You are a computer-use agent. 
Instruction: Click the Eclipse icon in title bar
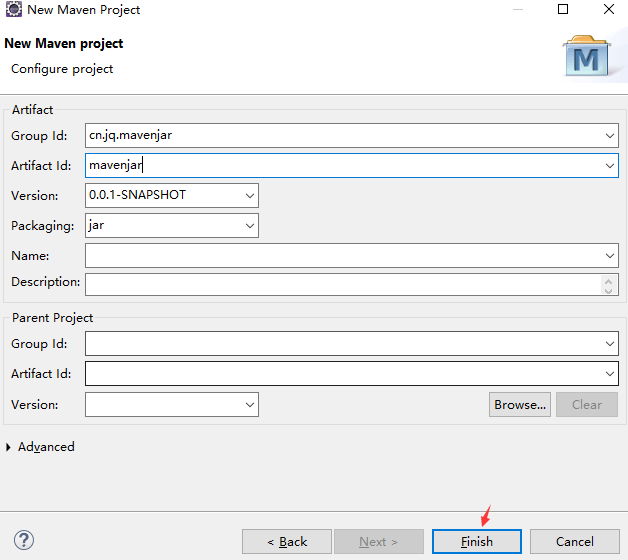point(14,9)
